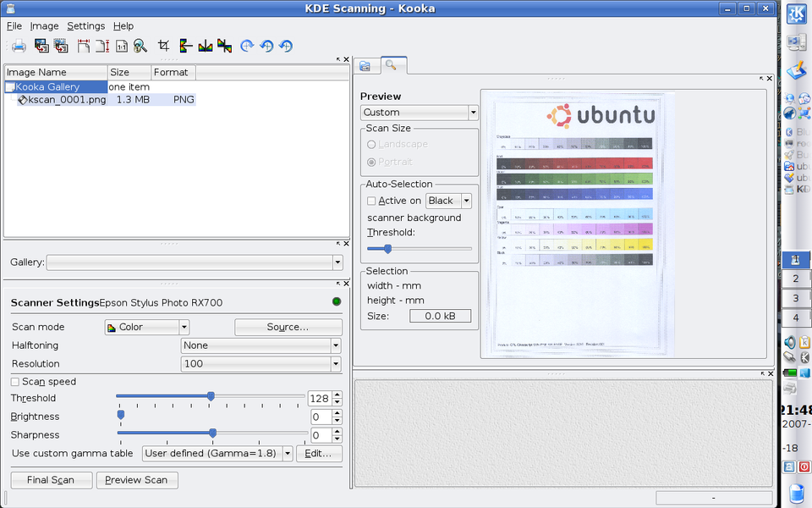Click the Auto-Selection Threshold slider handle
Image resolution: width=812 pixels, height=508 pixels.
[387, 249]
